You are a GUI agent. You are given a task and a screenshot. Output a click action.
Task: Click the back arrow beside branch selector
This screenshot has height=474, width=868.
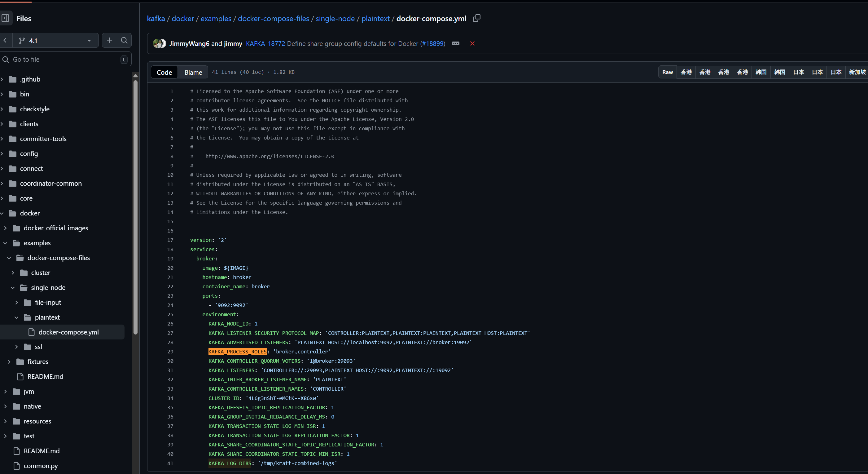coord(5,40)
